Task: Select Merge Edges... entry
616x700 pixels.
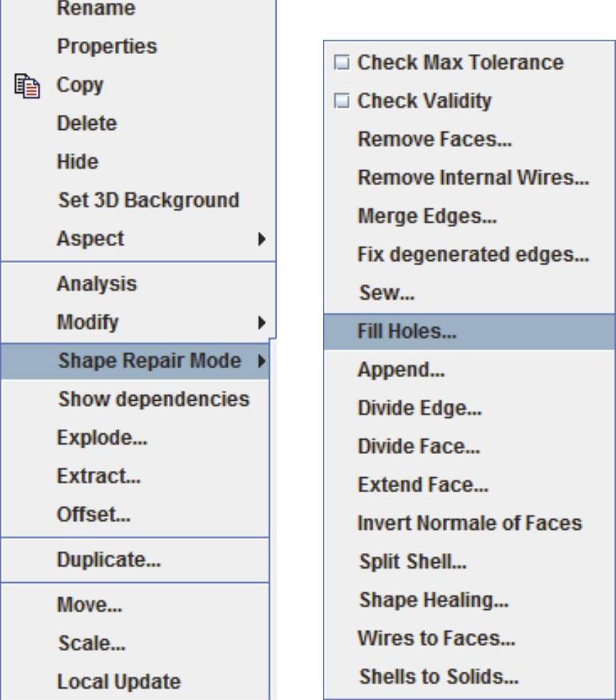Action: [x=427, y=216]
